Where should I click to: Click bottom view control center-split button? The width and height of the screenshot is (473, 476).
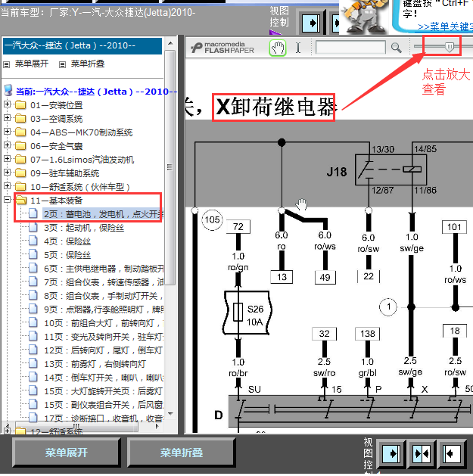(x=422, y=453)
